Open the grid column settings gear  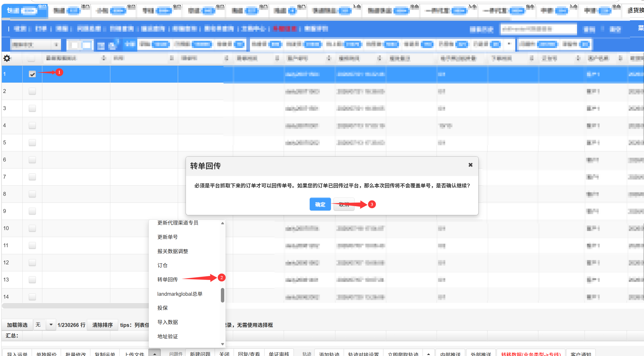click(7, 58)
